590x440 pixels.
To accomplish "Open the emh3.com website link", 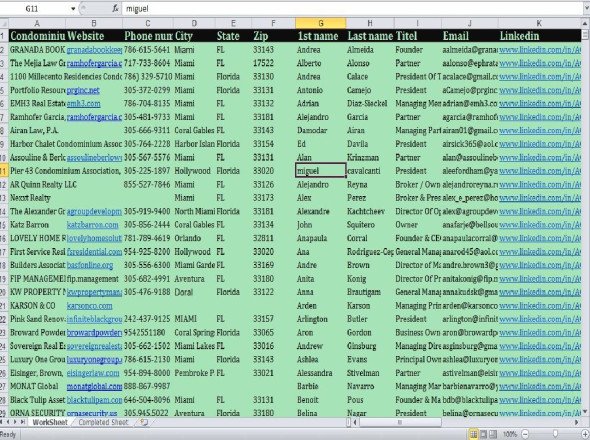I will point(83,104).
